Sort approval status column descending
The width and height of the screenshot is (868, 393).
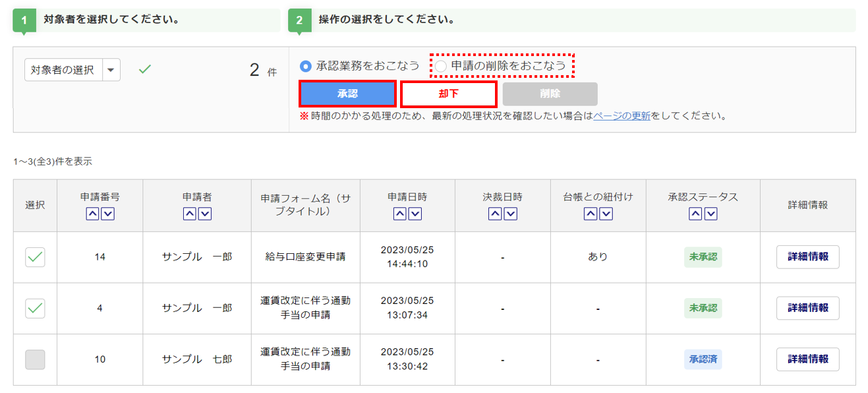[710, 214]
